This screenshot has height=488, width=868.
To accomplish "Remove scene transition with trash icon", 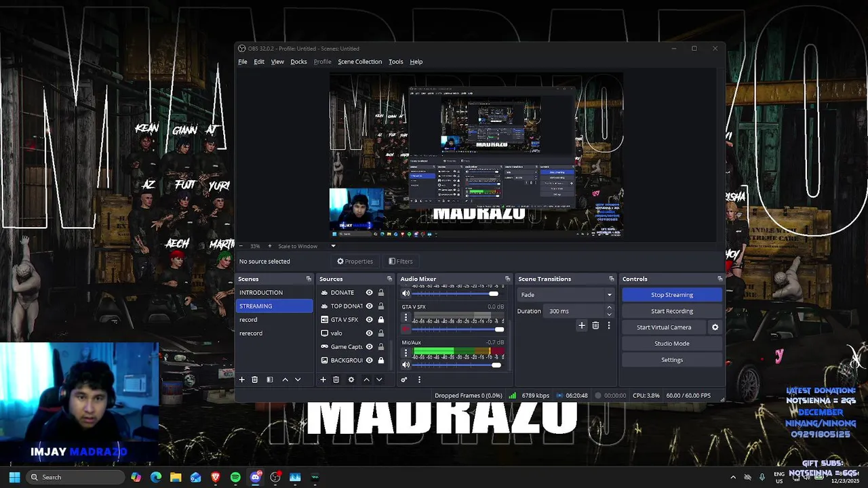I will 595,325.
